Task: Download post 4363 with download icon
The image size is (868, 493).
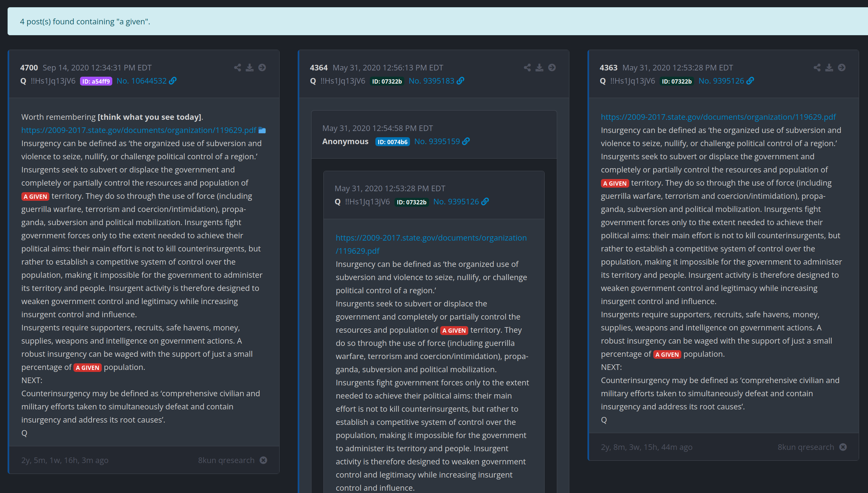Action: [x=829, y=68]
